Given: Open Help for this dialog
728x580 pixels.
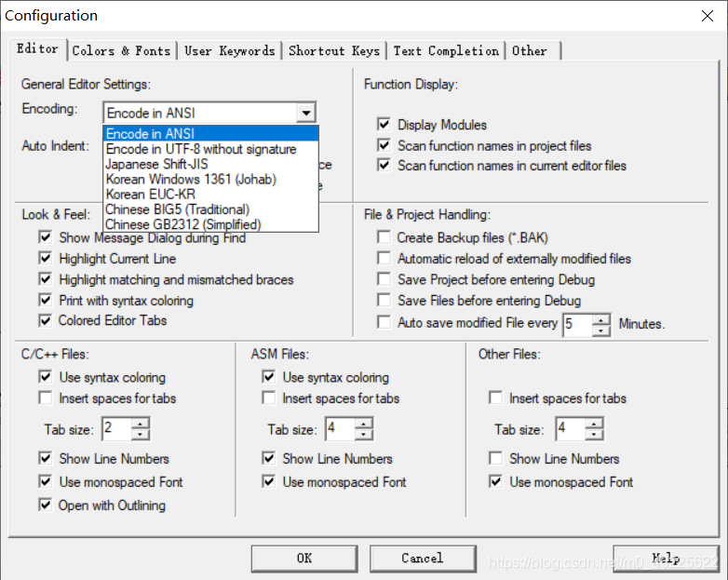Looking at the screenshot, I should (x=666, y=559).
